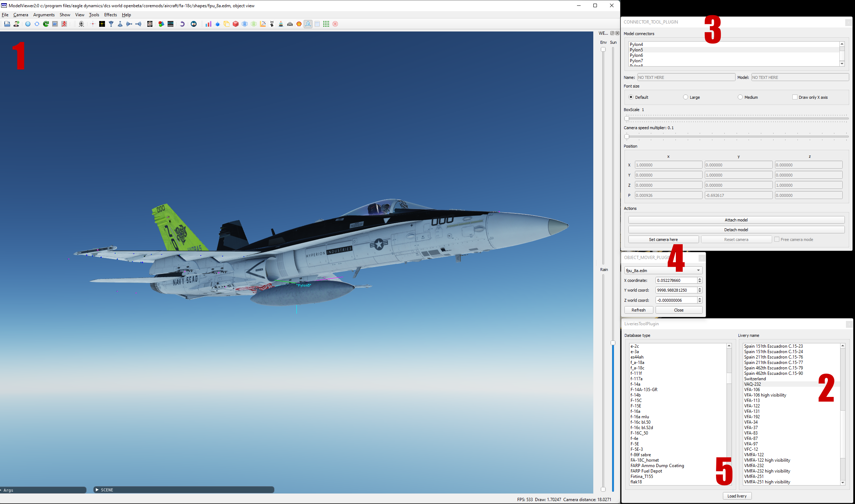Click the open model file icon

point(7,24)
